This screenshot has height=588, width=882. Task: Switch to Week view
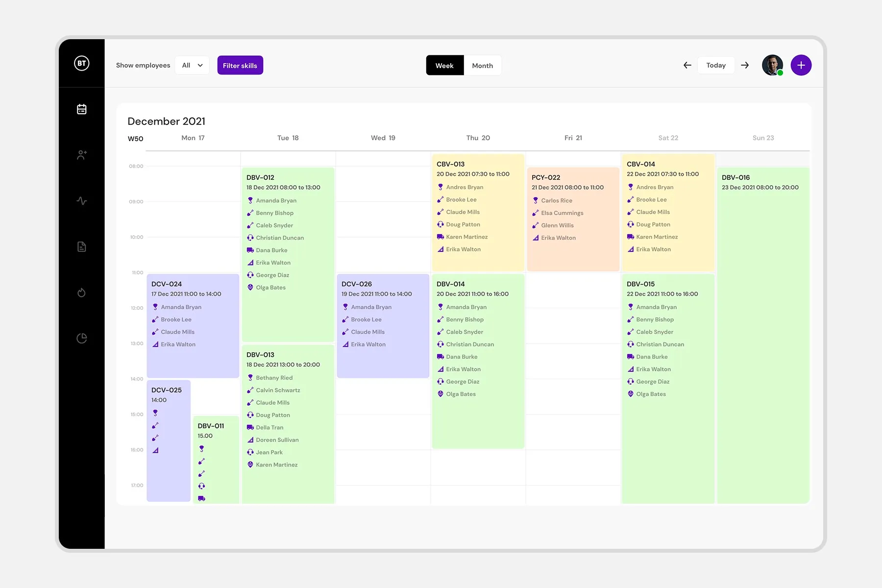[444, 65]
